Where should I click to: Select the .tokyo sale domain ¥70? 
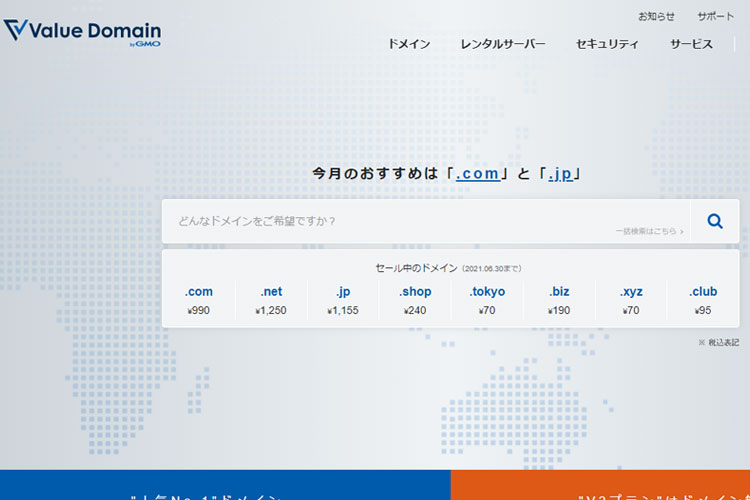(487, 300)
